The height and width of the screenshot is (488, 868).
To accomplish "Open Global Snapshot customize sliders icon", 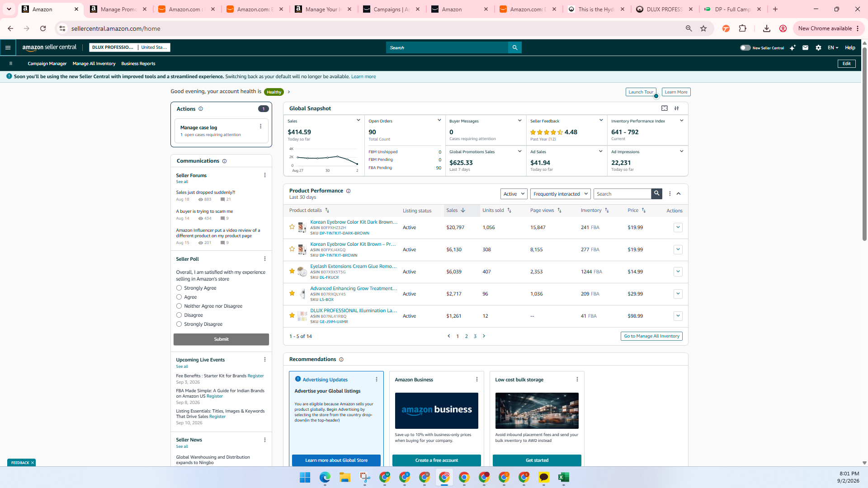I will click(677, 108).
